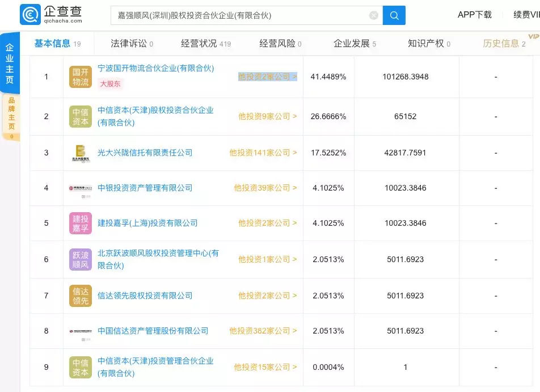540x392 pixels.
Task: Open the 续费VIP link
Action: (x=526, y=15)
